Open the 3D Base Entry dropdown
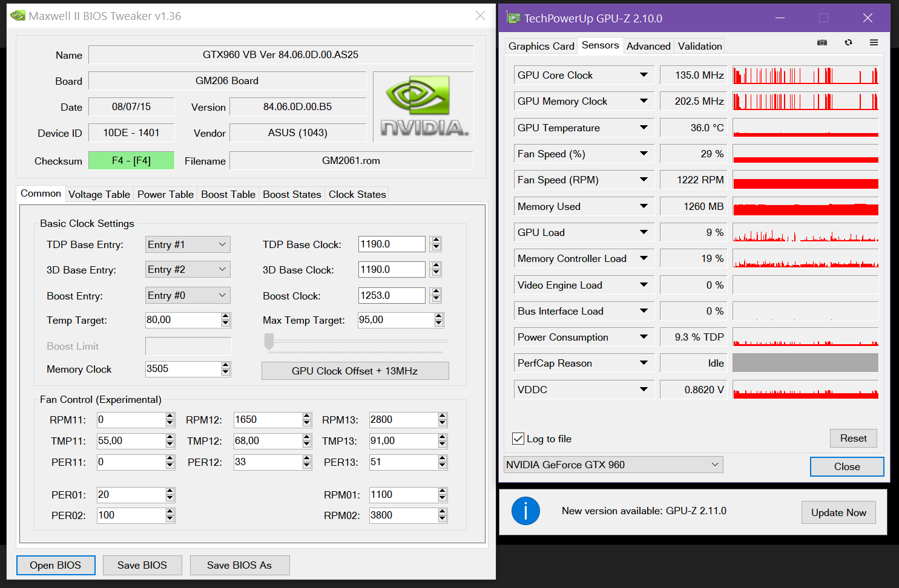 pyautogui.click(x=188, y=269)
